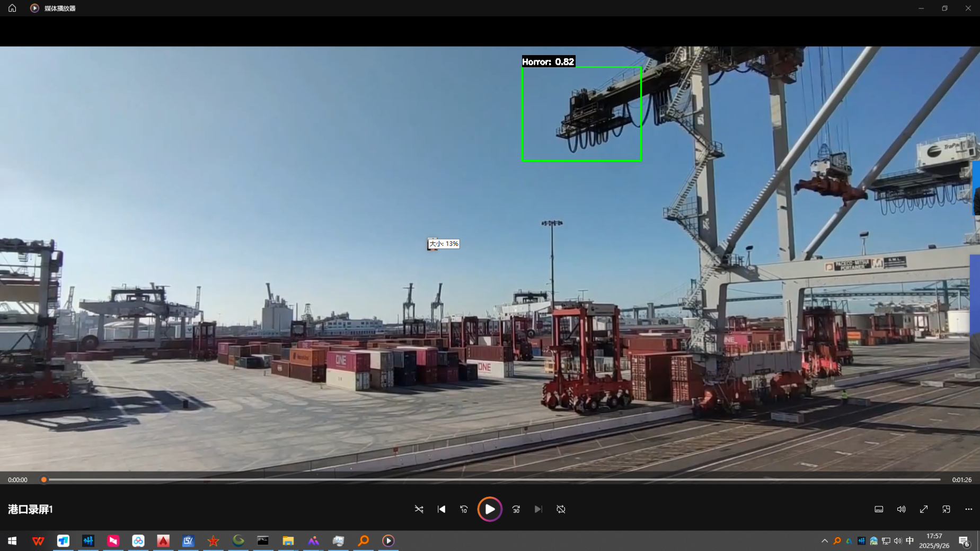
Task: Click the Horror detection box in the video
Action: [581, 113]
